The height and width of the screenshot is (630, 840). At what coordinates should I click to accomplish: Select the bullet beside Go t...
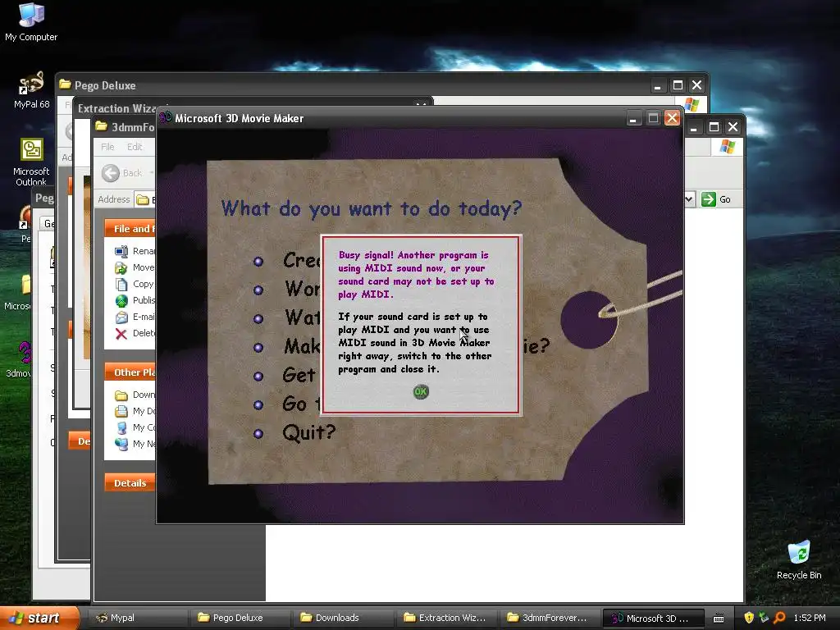(x=258, y=404)
